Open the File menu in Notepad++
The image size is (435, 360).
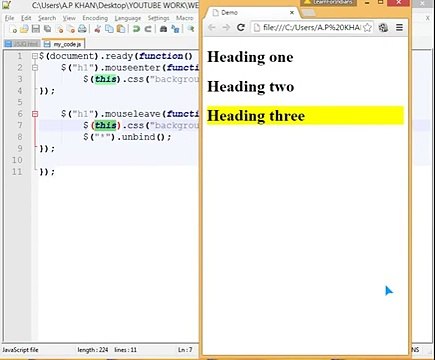coord(10,18)
